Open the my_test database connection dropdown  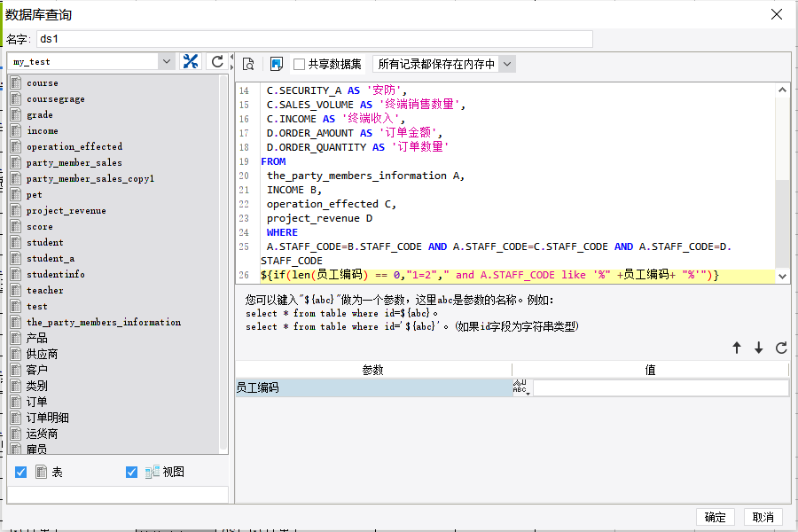coord(167,61)
